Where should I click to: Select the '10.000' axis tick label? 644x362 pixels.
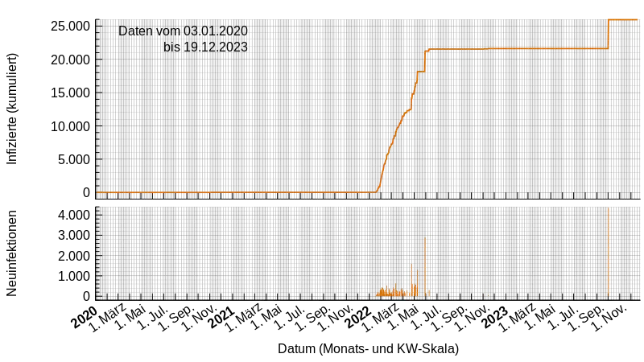(70, 126)
